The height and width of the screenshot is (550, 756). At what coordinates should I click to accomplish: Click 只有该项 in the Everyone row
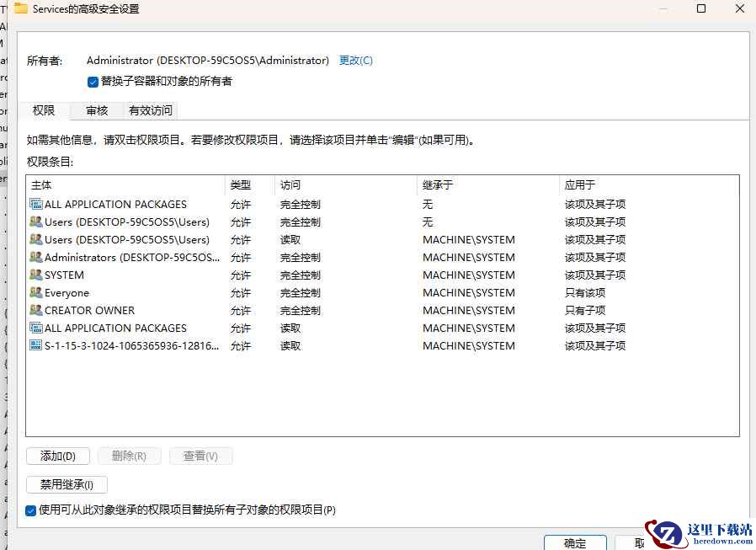point(585,293)
